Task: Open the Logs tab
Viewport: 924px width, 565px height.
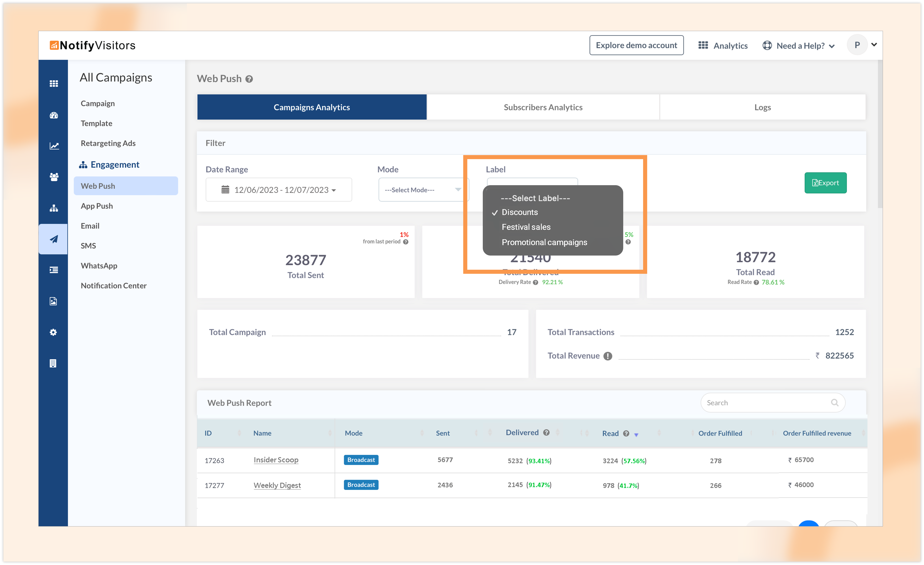Action: click(x=762, y=107)
